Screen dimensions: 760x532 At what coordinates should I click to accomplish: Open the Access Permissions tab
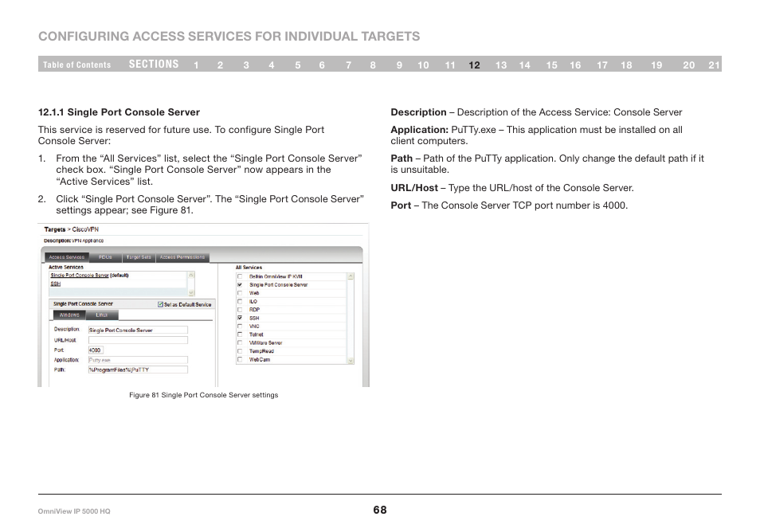point(182,257)
